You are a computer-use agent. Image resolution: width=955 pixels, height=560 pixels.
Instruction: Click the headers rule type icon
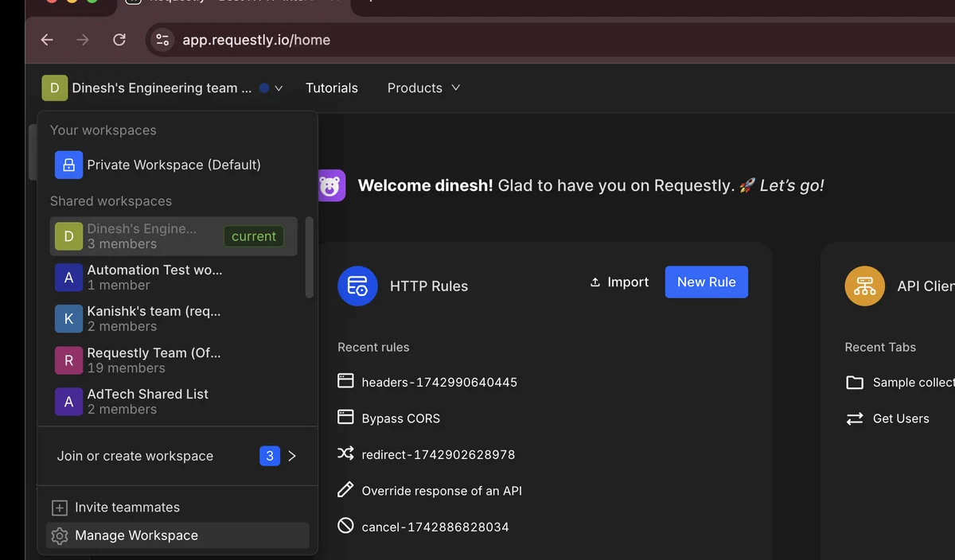345,381
